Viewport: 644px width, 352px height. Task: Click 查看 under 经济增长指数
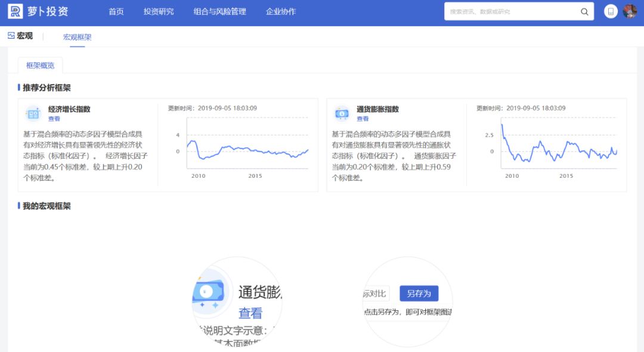(54, 119)
